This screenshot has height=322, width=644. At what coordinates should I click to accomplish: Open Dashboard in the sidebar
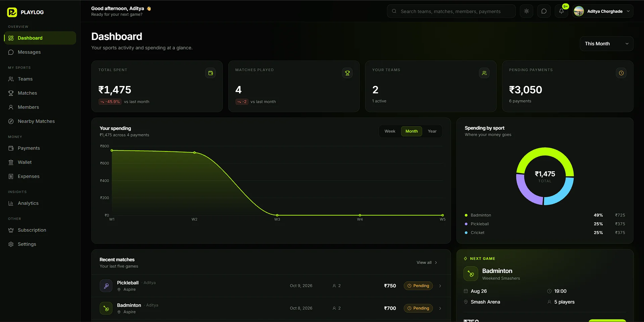click(x=40, y=38)
